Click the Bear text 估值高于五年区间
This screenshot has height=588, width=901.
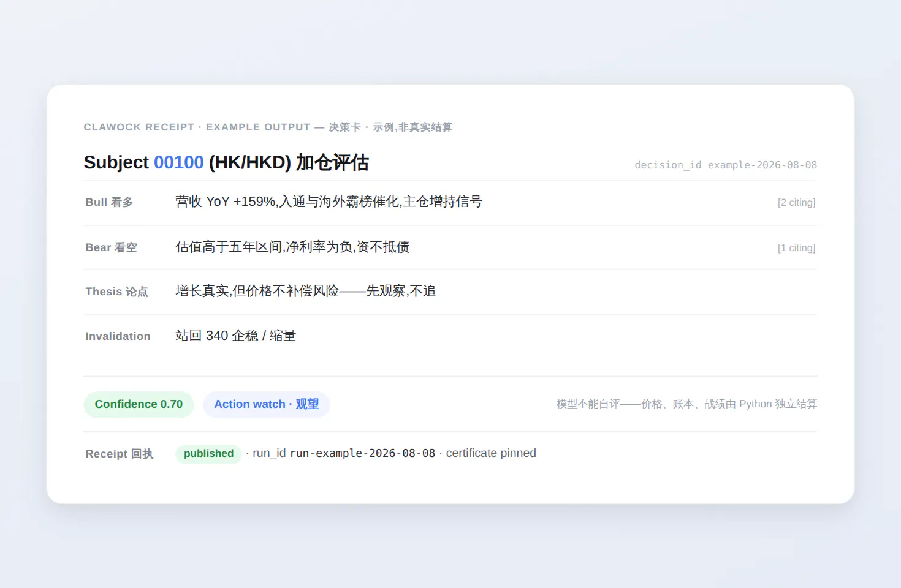pyautogui.click(x=292, y=247)
